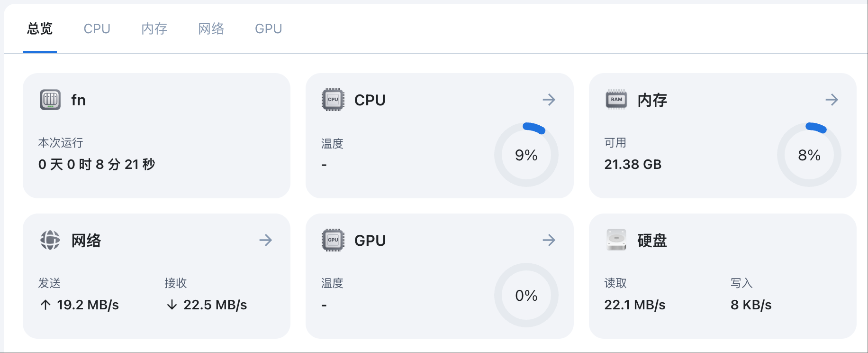Open memory details via arrow
Image resolution: width=868 pixels, height=353 pixels.
pyautogui.click(x=832, y=100)
